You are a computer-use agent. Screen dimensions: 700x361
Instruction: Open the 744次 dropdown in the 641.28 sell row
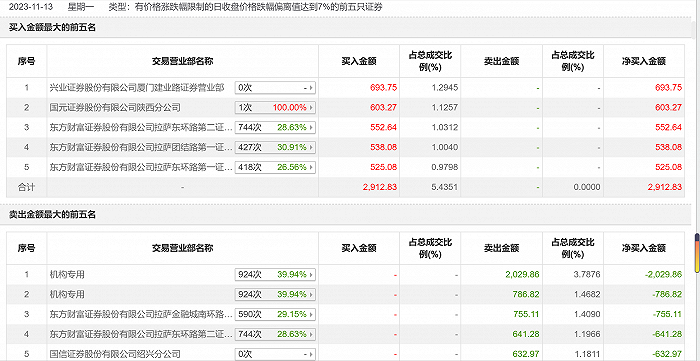pyautogui.click(x=275, y=334)
